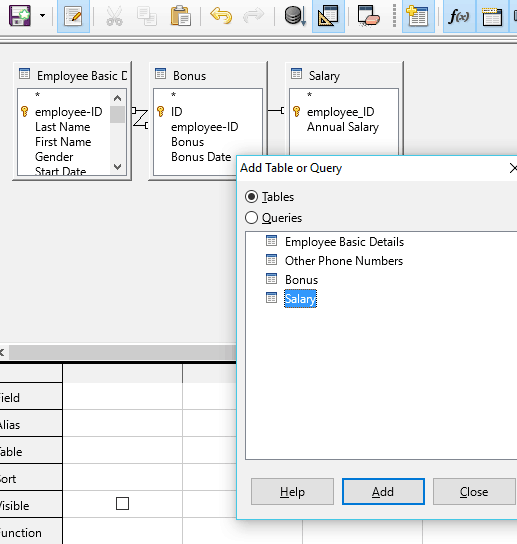
Task: Click the Add Tables toolbar icon
Action: tap(418, 16)
